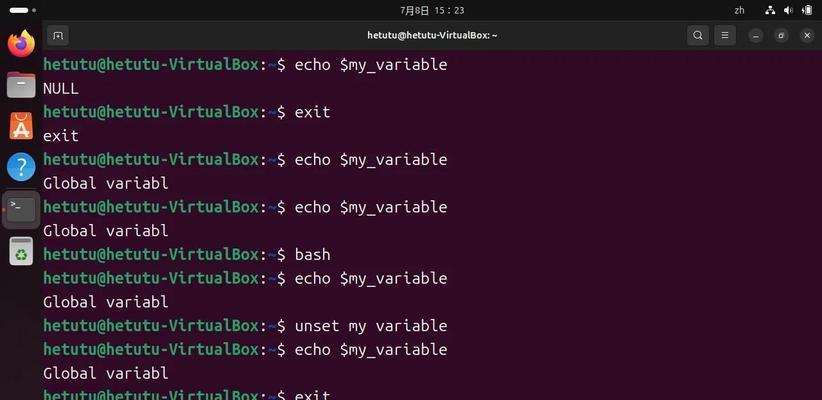The height and width of the screenshot is (400, 822).
Task: Open the App Center dock icon
Action: point(21,126)
